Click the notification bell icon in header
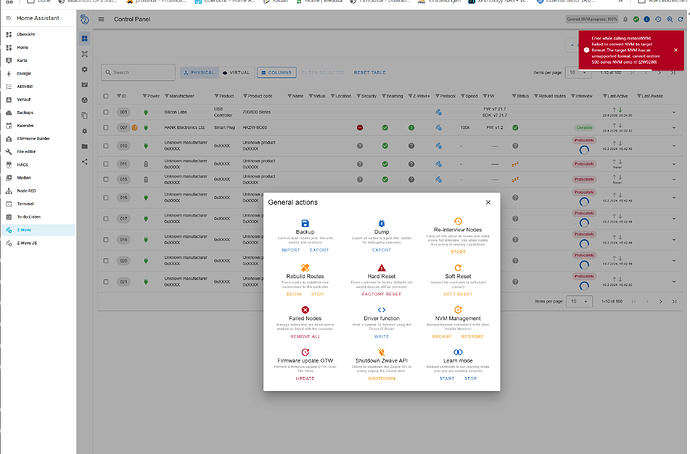The height and width of the screenshot is (454, 690). tap(625, 19)
